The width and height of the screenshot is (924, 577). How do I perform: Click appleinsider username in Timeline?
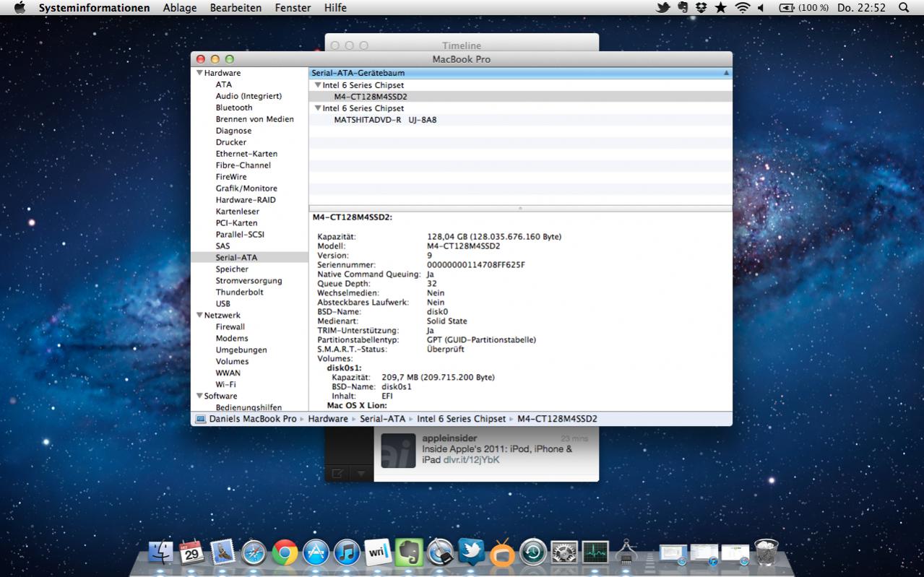pos(449,438)
